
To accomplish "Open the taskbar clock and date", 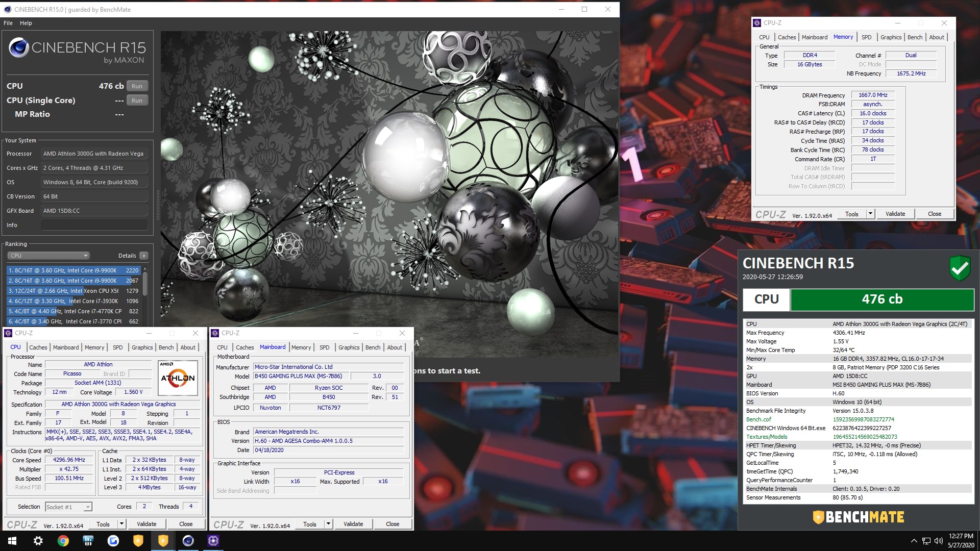I will pos(961,541).
